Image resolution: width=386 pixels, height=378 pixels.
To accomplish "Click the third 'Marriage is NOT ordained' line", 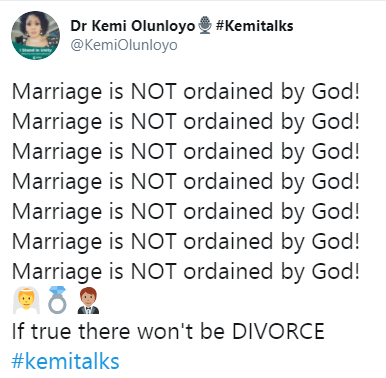I will click(186, 152).
